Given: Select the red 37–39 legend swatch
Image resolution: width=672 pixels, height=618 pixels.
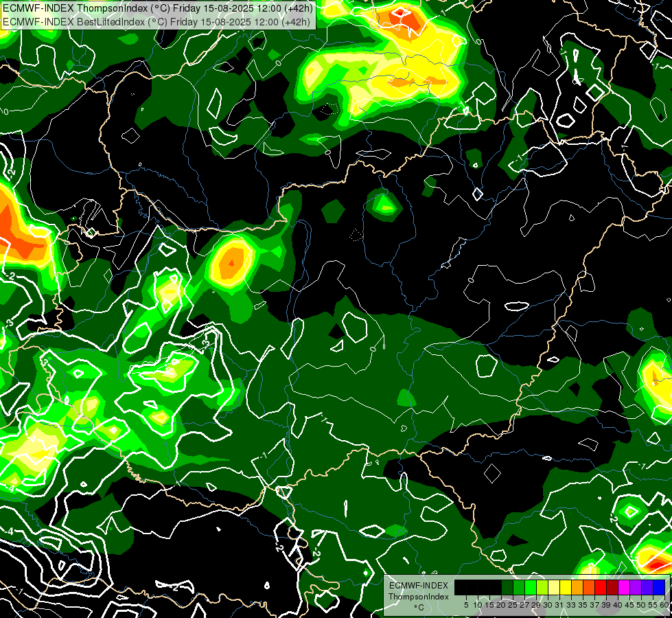Looking at the screenshot, I should [601, 587].
